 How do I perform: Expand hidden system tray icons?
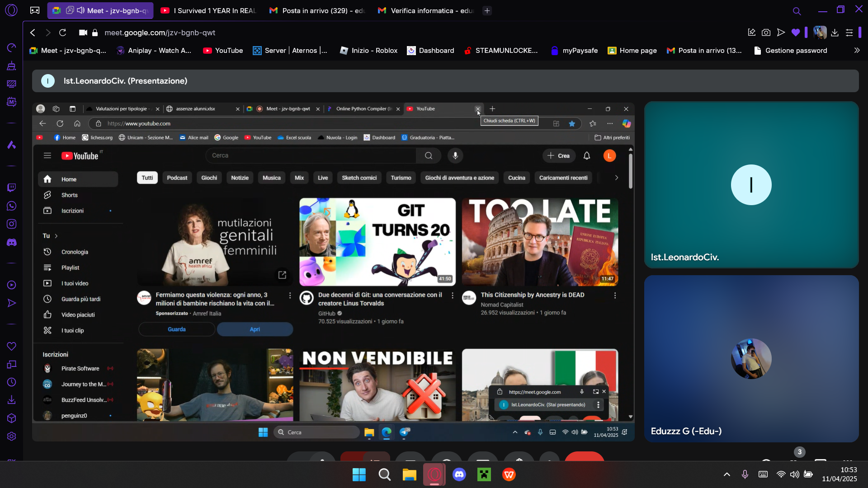click(727, 474)
